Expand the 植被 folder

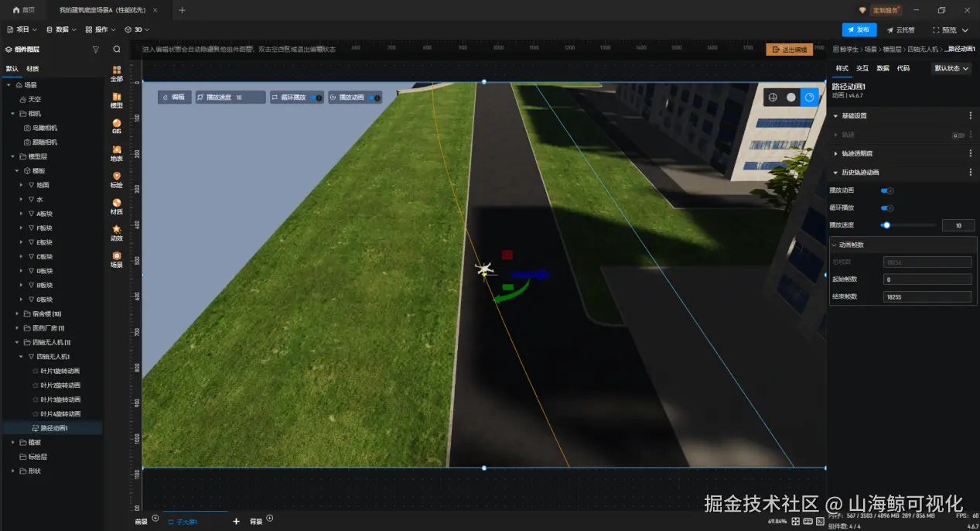(x=13, y=443)
